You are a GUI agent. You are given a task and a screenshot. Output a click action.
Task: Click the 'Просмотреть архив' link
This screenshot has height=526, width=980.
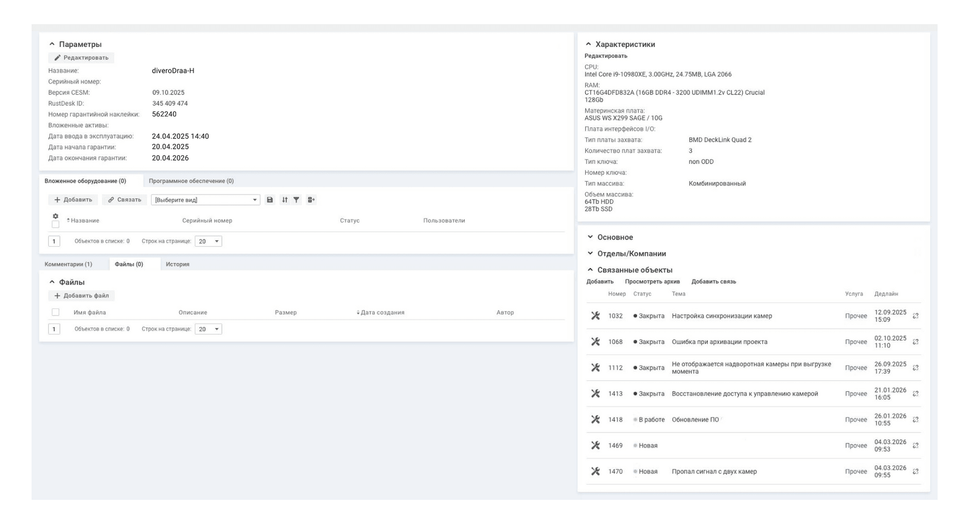pos(652,282)
